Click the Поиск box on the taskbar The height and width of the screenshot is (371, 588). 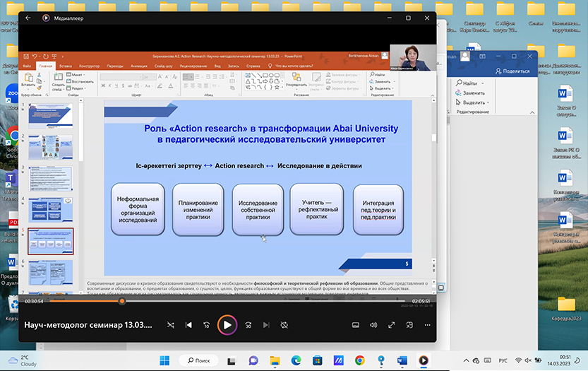tap(198, 360)
